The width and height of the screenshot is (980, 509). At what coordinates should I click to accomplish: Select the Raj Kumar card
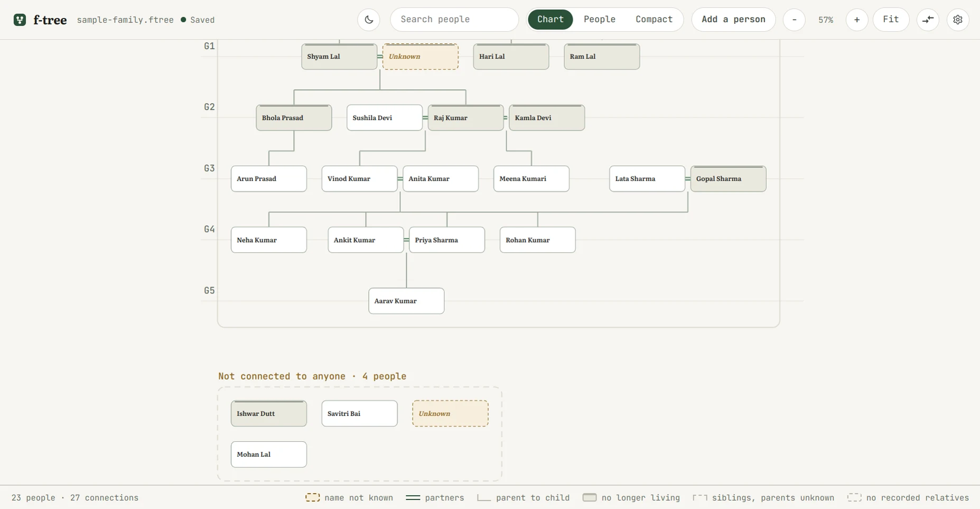465,118
